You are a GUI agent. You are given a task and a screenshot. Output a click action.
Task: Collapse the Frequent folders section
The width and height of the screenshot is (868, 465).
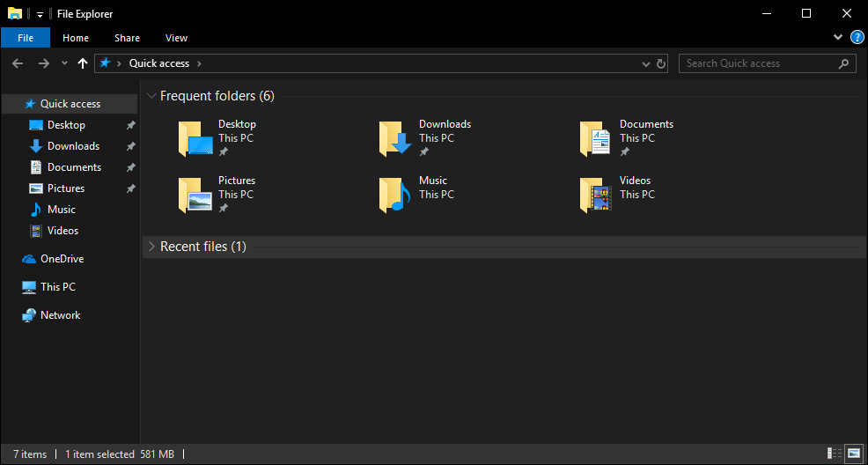pyautogui.click(x=151, y=96)
